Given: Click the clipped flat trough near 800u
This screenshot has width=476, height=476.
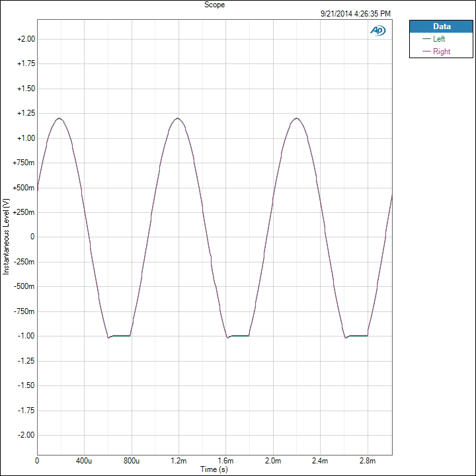Looking at the screenshot, I should 119,336.
